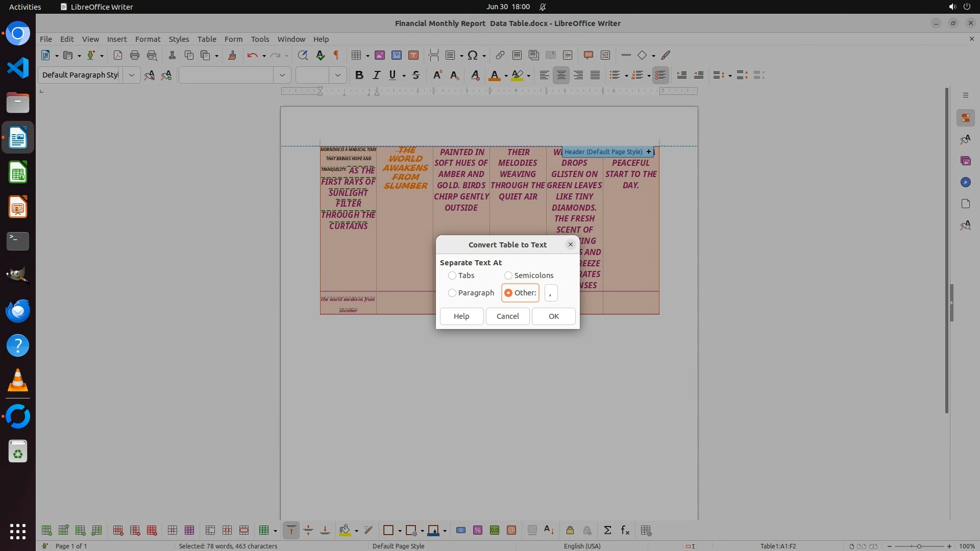Toggle formatting marks pilcrow icon

click(336, 55)
